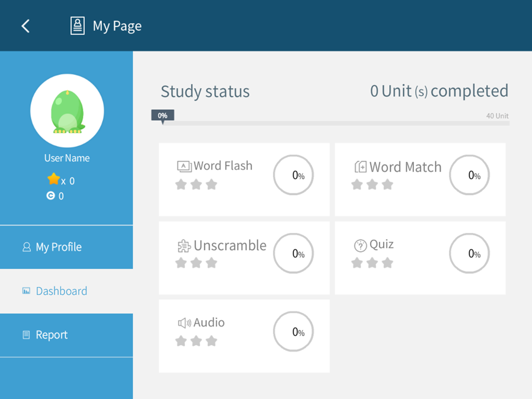Open the My Profile menu item
Screen dimensions: 532x399
pos(66,247)
